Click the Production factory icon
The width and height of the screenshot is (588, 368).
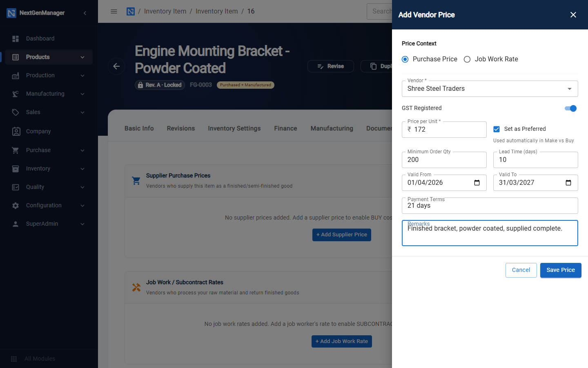(16, 76)
